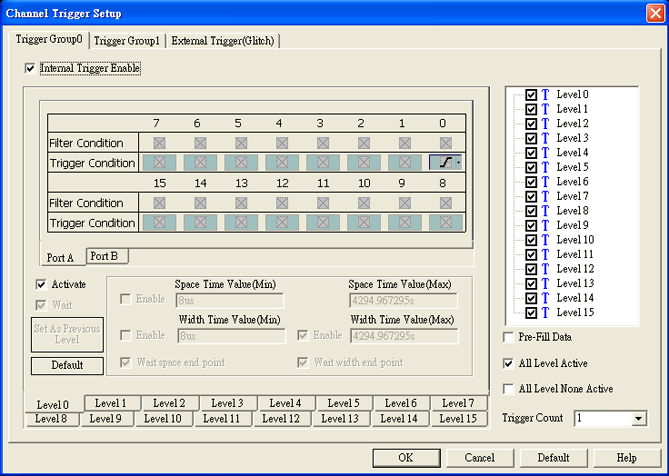Select Level 6 label in level list
The image size is (669, 476).
tap(573, 182)
